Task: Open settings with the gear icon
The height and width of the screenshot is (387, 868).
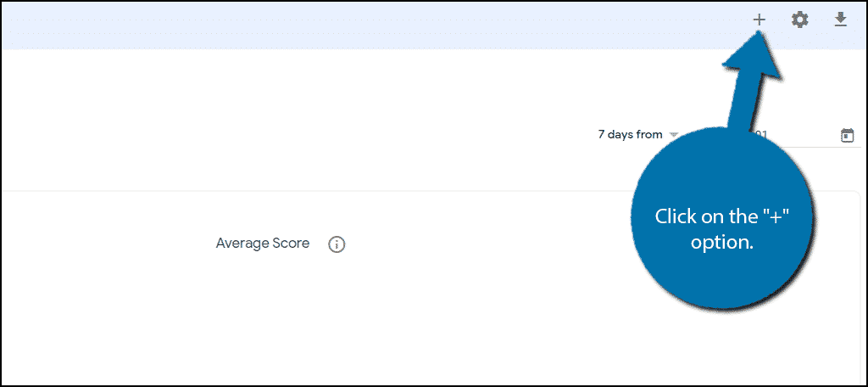Action: tap(799, 20)
